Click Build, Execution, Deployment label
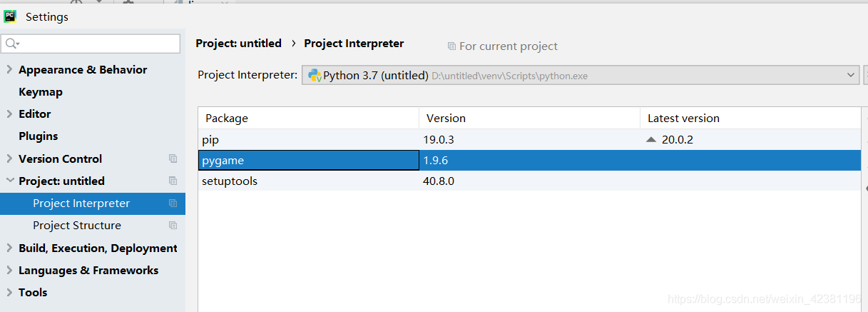Screen dimensions: 868x312 [x=98, y=248]
